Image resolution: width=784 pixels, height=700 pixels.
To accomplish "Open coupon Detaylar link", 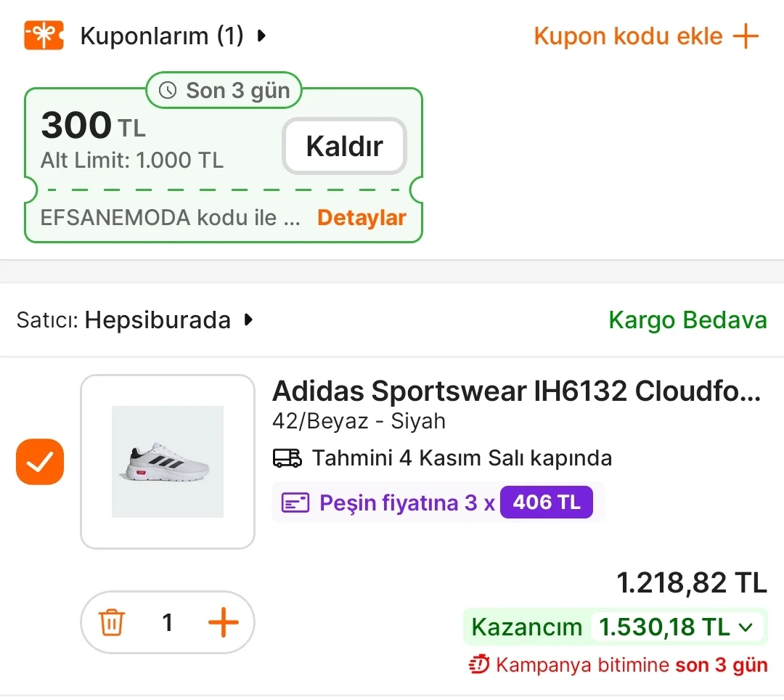I will point(362,218).
